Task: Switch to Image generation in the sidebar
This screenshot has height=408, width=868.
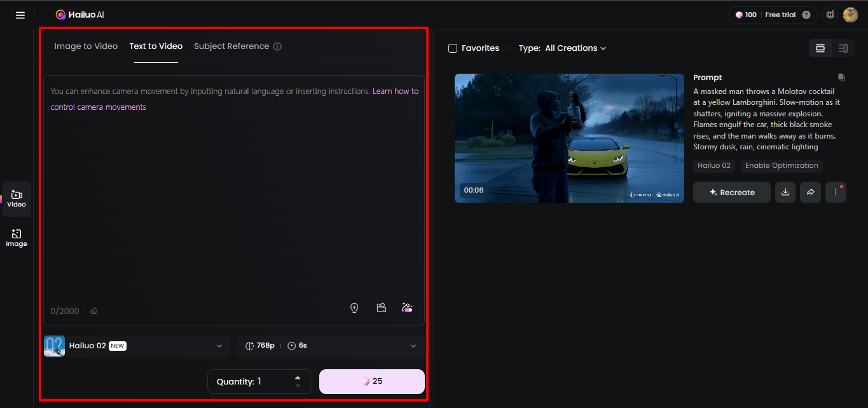Action: (x=17, y=237)
